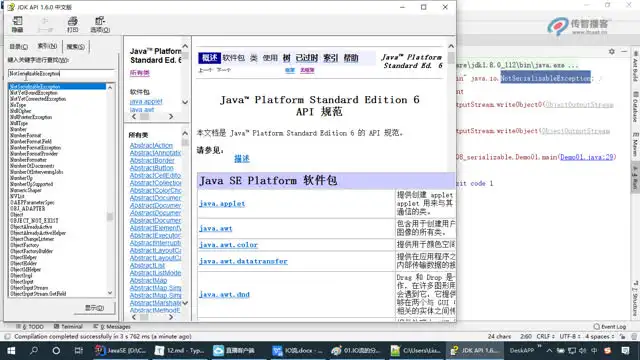Switch to 01.IO流 taskbar item
Screen dimensions: 640x360
point(357,351)
